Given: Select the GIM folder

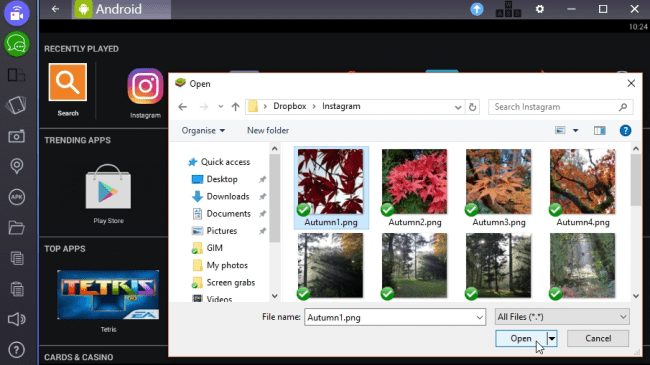Looking at the screenshot, I should coord(214,248).
